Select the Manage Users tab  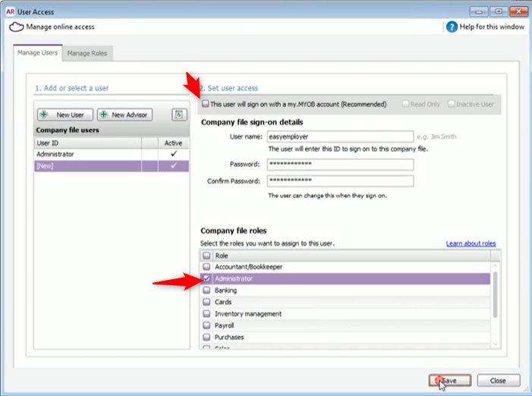pos(38,53)
